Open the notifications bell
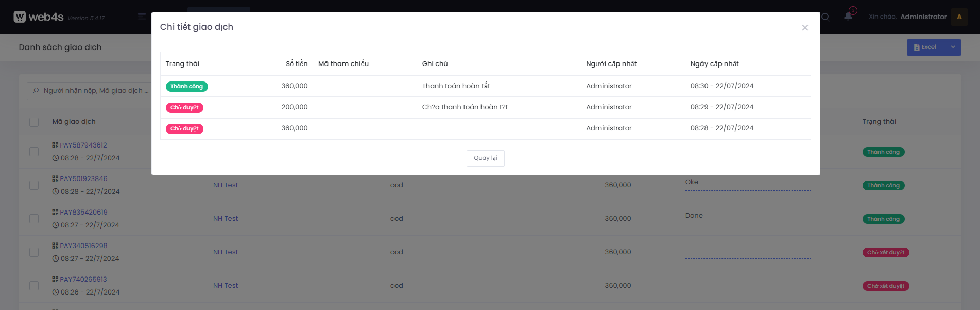Viewport: 980px width, 310px height. point(848,16)
